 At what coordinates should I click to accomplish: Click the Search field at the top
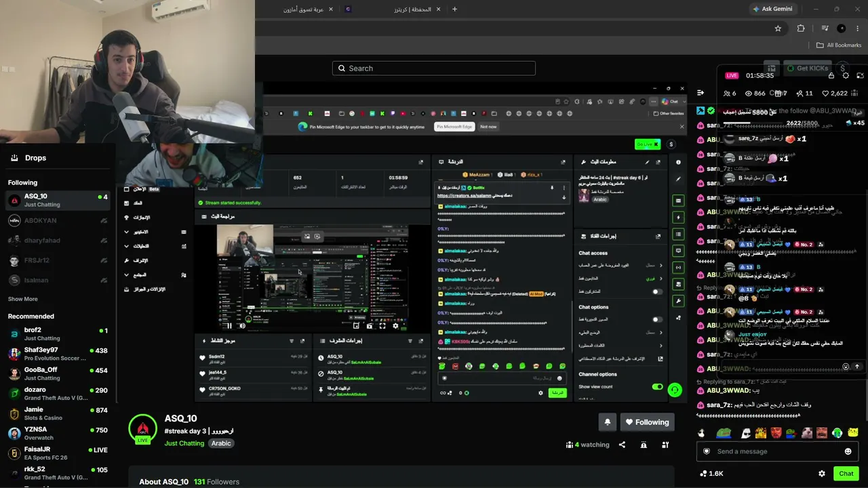(x=434, y=68)
